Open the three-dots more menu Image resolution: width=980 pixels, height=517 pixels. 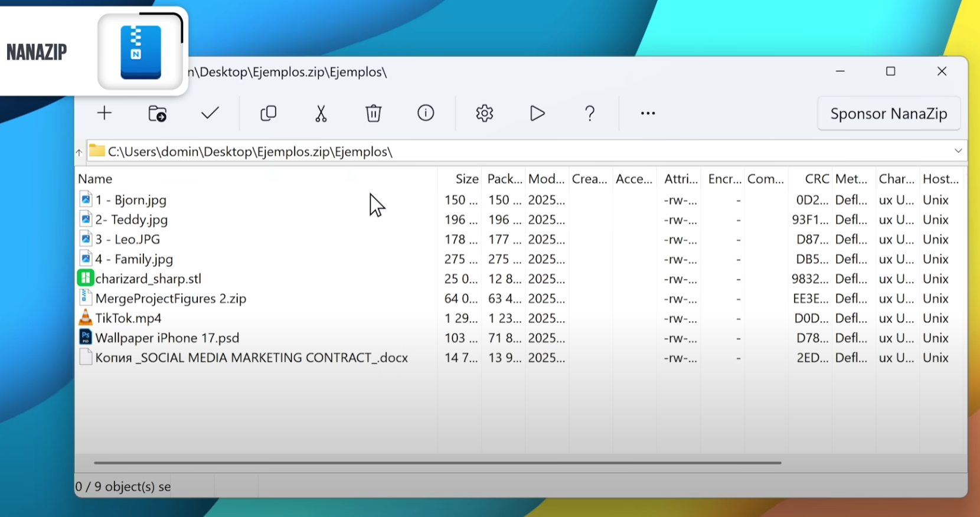click(648, 113)
